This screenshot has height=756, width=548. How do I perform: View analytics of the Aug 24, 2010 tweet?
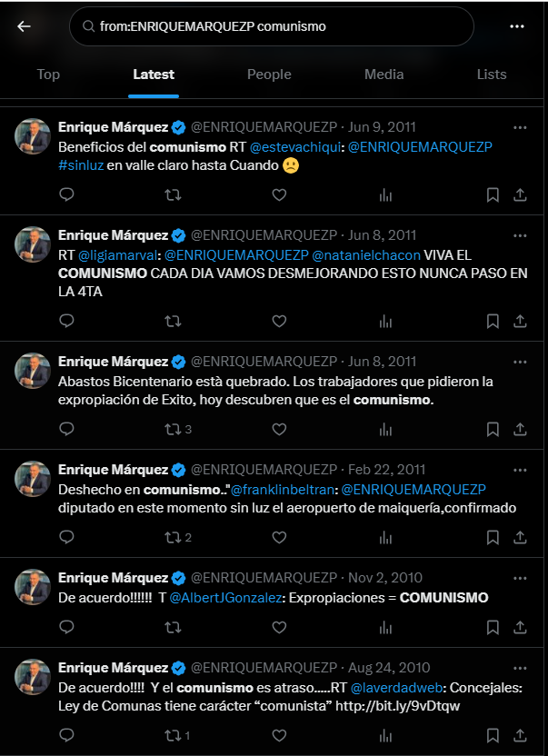tap(385, 735)
